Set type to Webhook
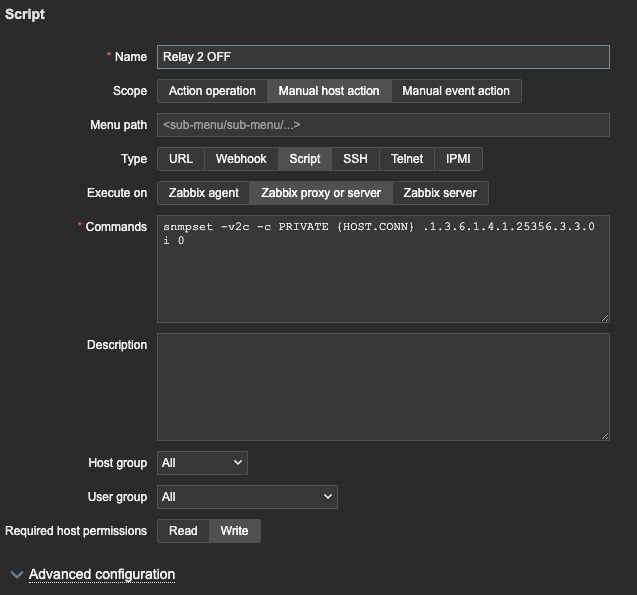 pos(241,159)
